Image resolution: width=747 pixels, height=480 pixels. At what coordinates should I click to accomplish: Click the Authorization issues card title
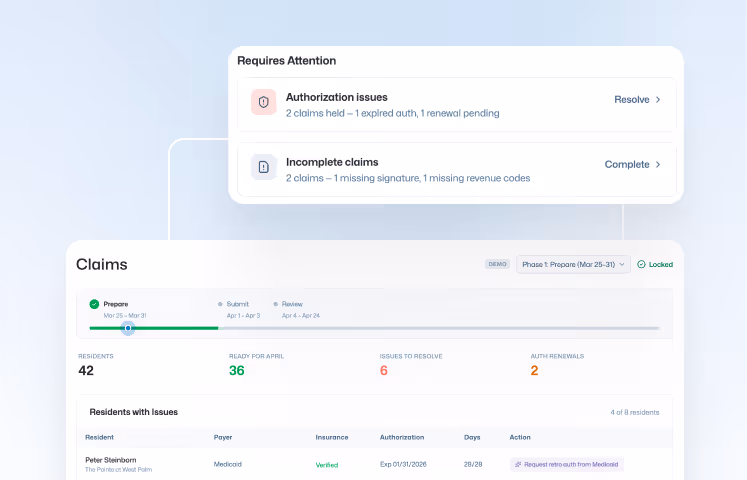(x=336, y=97)
